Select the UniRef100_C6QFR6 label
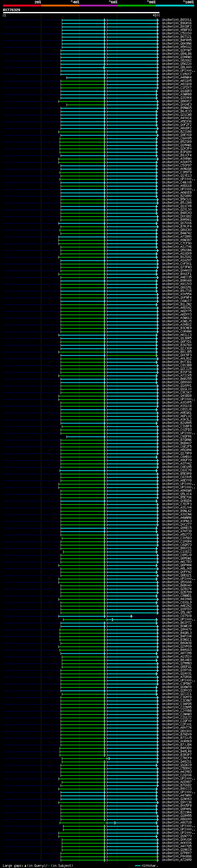 coord(177,436)
